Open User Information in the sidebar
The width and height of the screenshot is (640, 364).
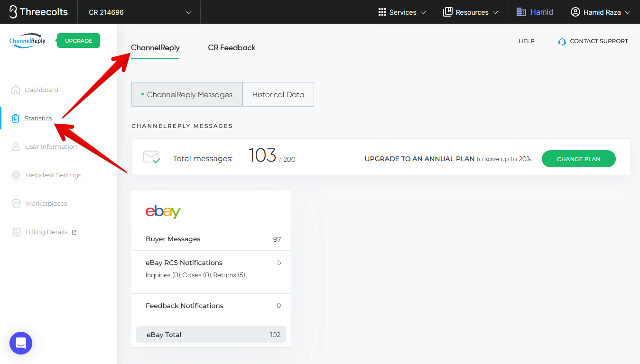[x=51, y=146]
